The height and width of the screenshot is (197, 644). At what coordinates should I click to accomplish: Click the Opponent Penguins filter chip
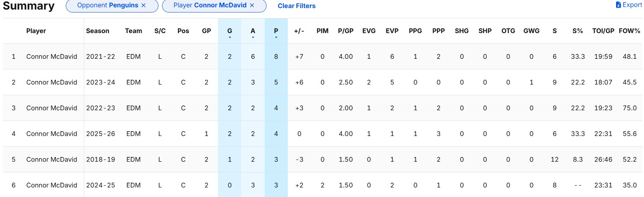point(107,6)
